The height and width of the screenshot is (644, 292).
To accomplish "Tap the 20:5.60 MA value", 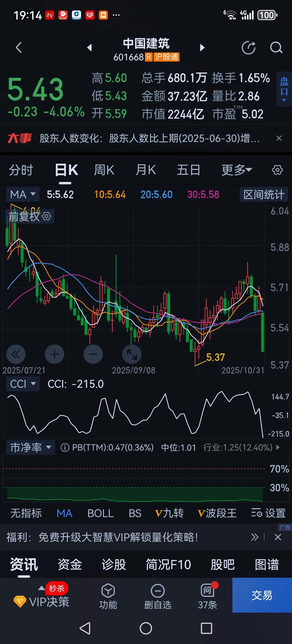I will [x=156, y=195].
